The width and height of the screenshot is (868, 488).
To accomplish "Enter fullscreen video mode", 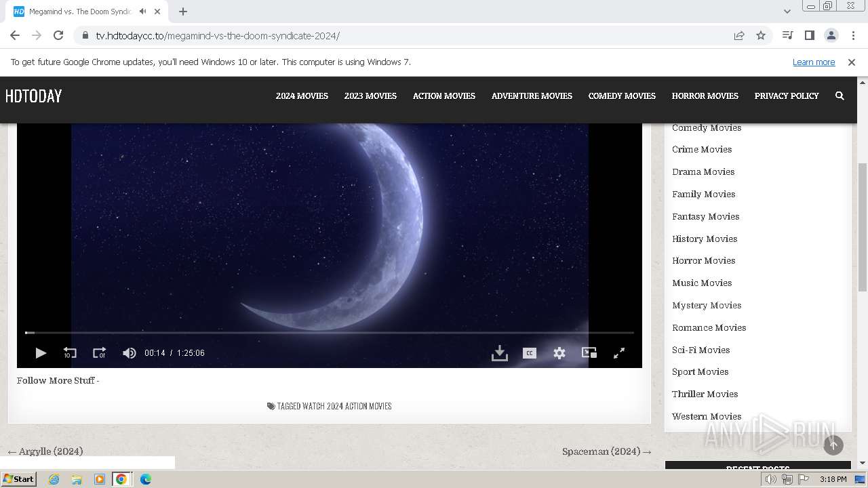I will pyautogui.click(x=619, y=353).
